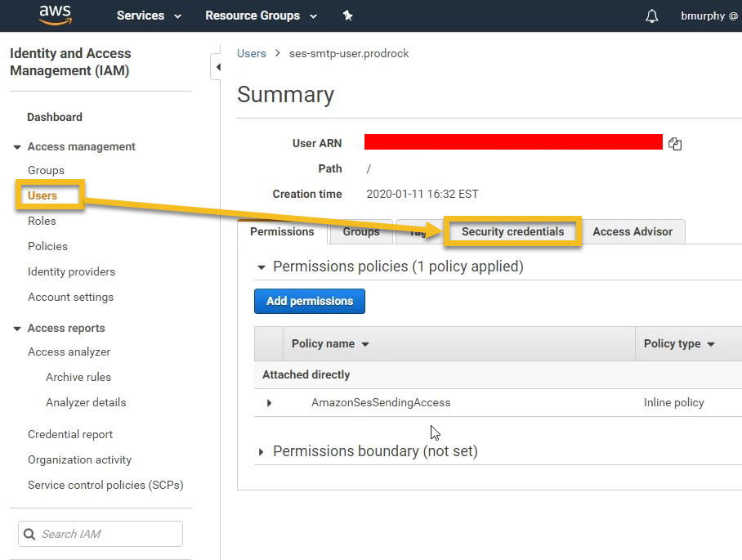Image resolution: width=742 pixels, height=560 pixels.
Task: Open Policies in the sidebar
Action: [47, 246]
